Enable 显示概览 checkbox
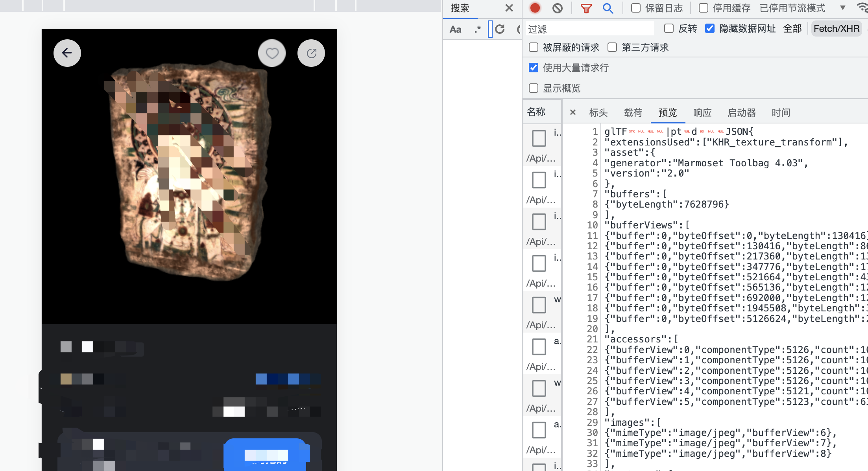The image size is (868, 471). pos(534,88)
